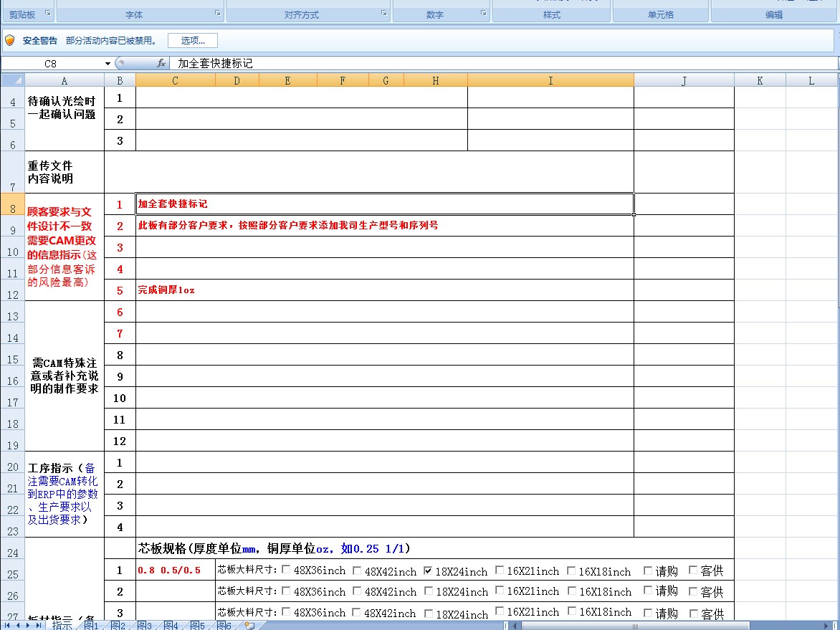Image resolution: width=840 pixels, height=630 pixels.
Task: Select the 芯板规格 header cell
Action: point(435,548)
